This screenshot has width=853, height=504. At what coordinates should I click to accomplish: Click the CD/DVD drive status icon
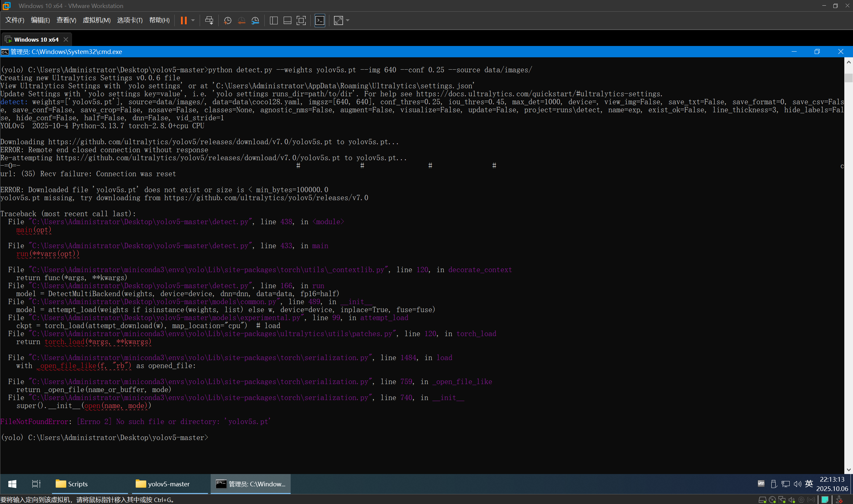(x=772, y=500)
